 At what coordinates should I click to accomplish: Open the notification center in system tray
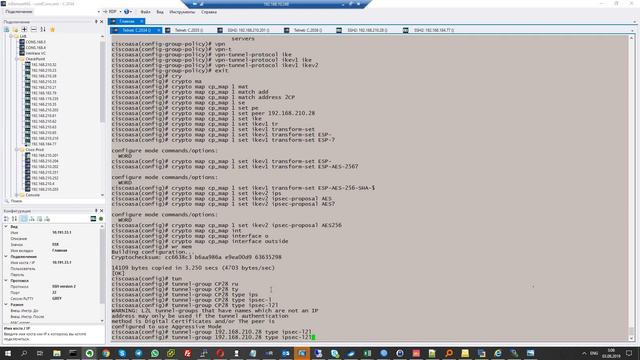[629, 353]
